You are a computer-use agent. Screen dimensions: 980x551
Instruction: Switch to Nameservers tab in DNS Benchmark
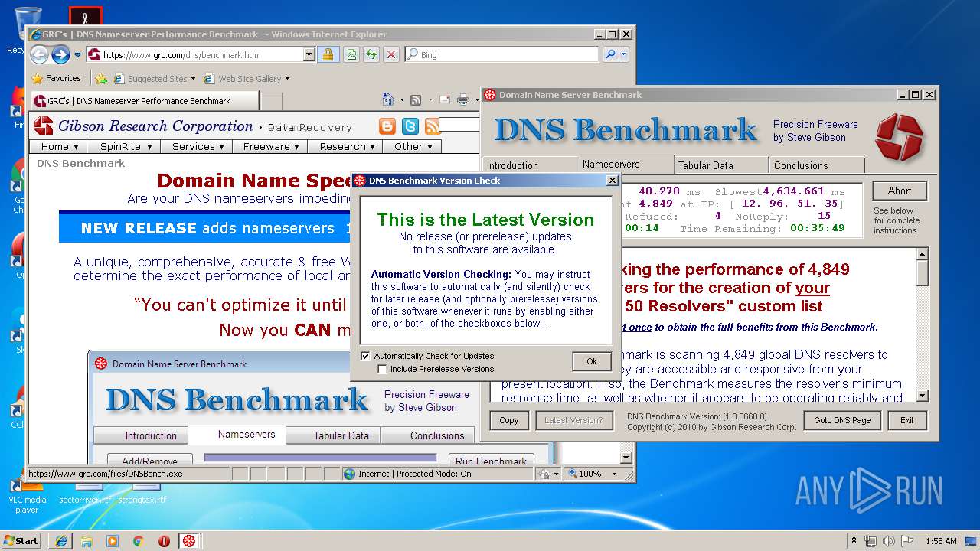tap(626, 164)
